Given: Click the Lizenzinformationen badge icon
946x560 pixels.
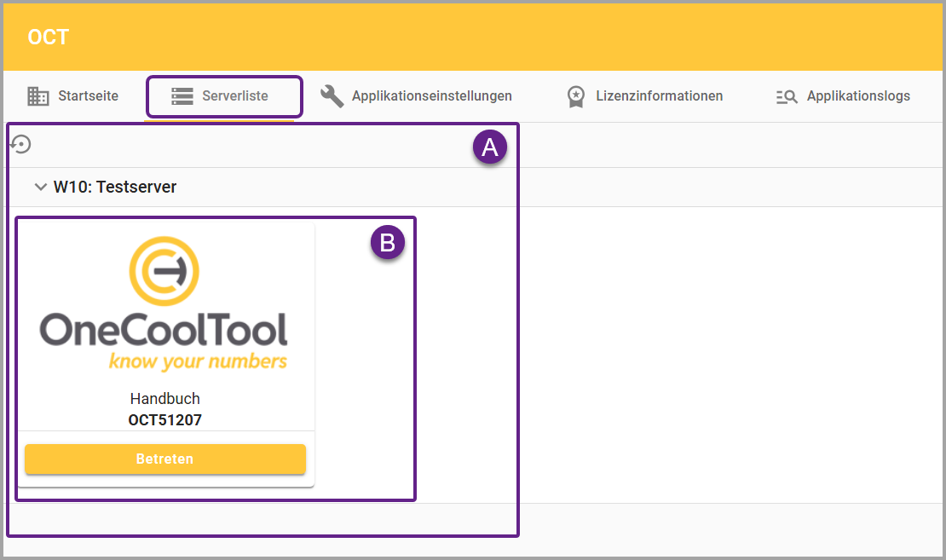Looking at the screenshot, I should pos(576,96).
